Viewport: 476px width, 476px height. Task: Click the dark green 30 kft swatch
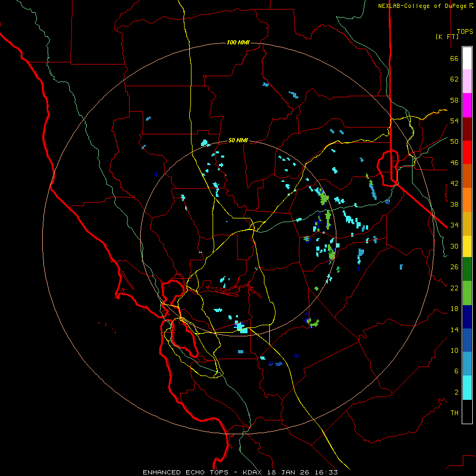tap(467, 269)
